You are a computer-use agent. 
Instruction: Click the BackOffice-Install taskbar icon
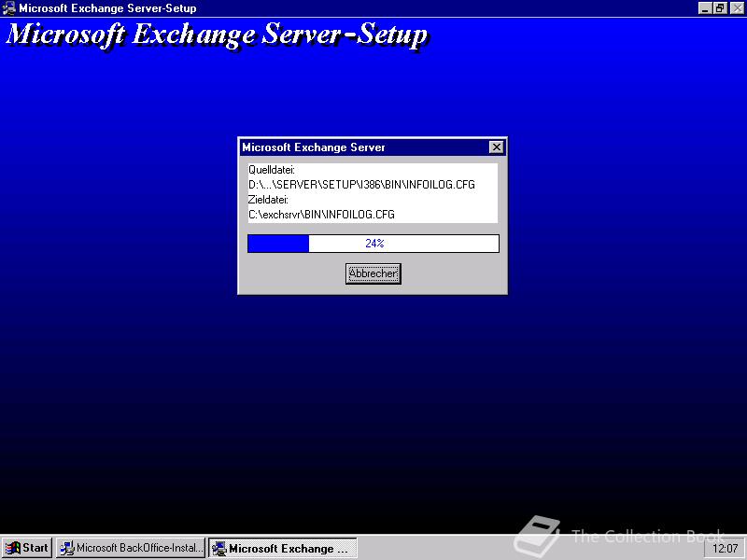coord(66,548)
